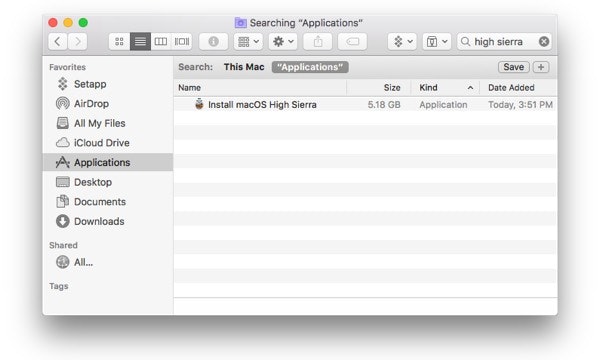Sort results by Size column
600x360 pixels.
[x=378, y=88]
